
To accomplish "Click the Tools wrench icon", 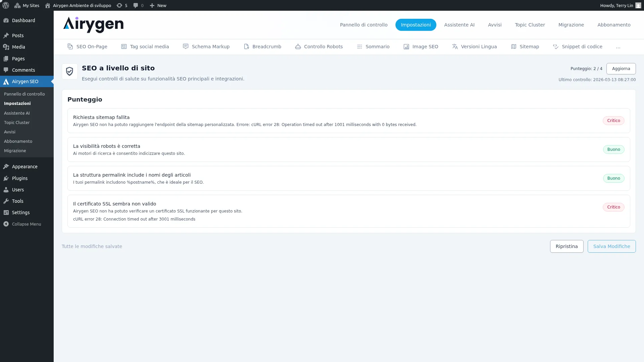I will [6, 201].
